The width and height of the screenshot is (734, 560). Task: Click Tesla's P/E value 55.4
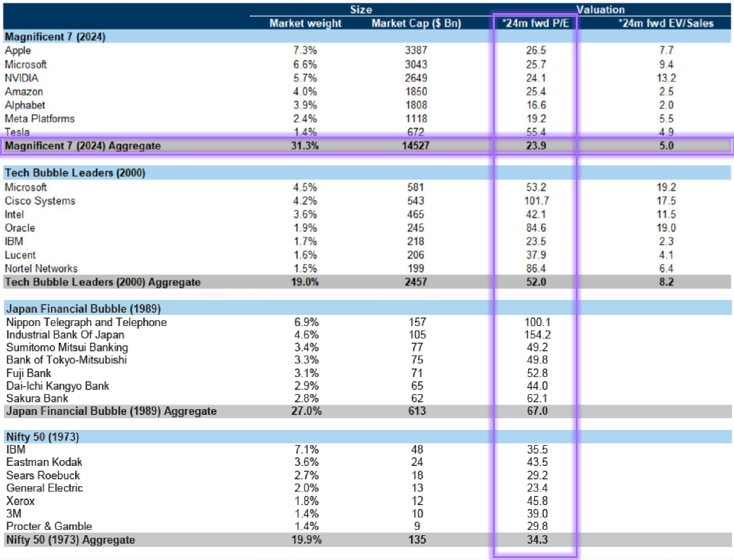click(536, 133)
